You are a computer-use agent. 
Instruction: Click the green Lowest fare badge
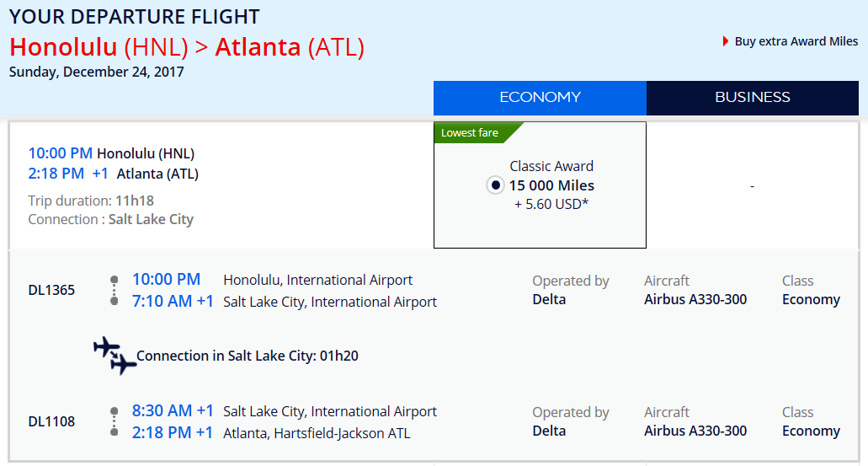click(477, 132)
